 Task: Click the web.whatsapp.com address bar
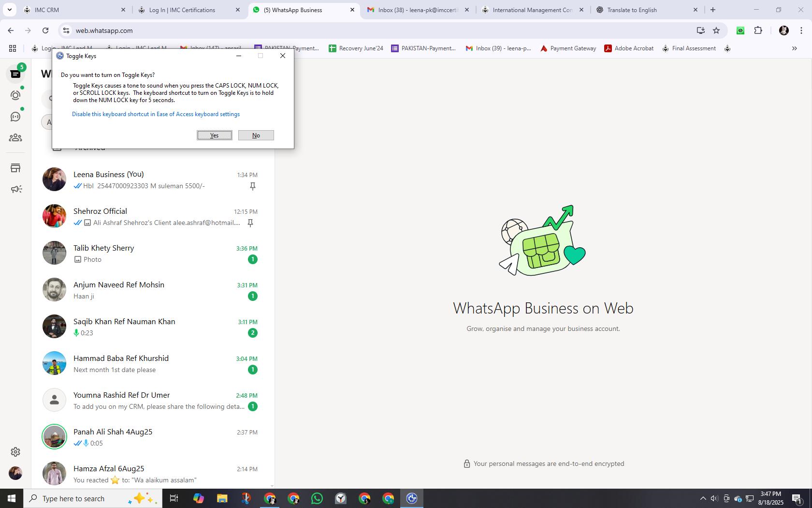tap(377, 30)
